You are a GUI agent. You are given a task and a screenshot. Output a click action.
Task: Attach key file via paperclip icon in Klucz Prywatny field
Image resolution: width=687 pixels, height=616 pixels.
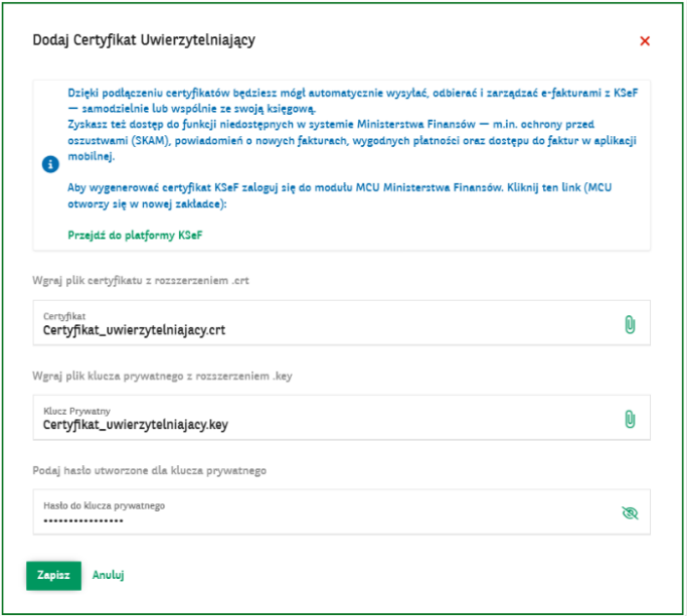[630, 419]
